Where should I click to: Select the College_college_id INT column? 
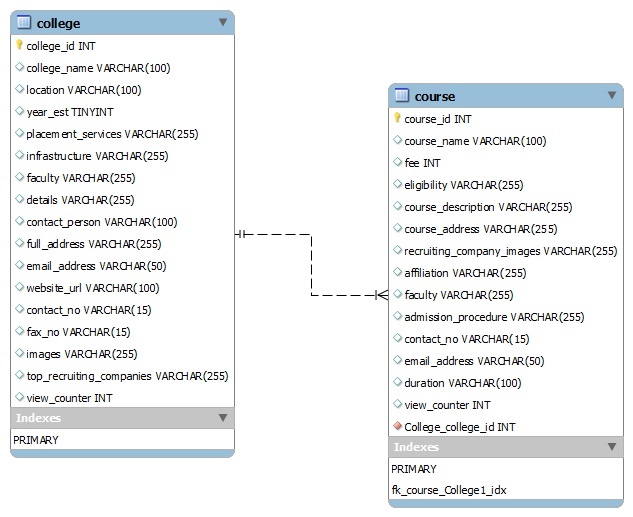click(460, 427)
